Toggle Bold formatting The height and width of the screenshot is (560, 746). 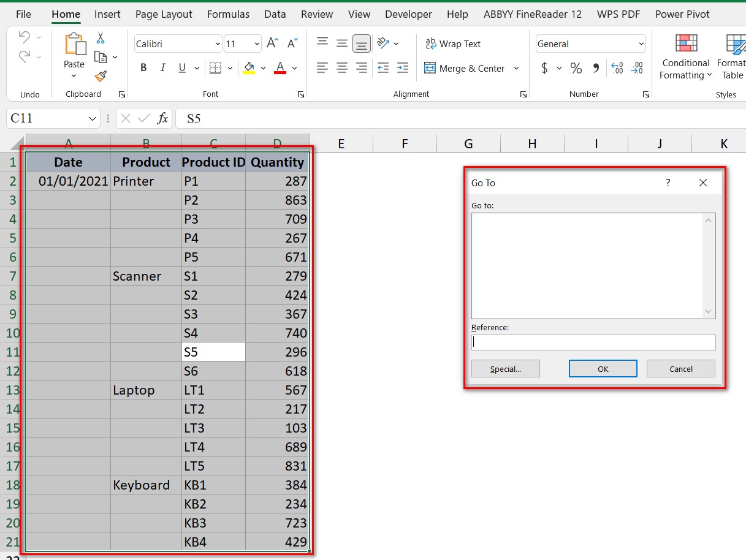coord(143,68)
